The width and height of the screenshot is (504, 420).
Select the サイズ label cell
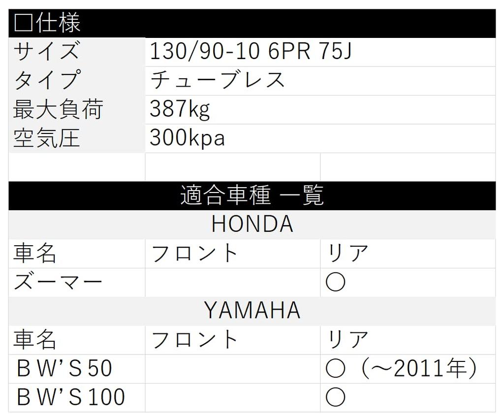[x=46, y=52]
